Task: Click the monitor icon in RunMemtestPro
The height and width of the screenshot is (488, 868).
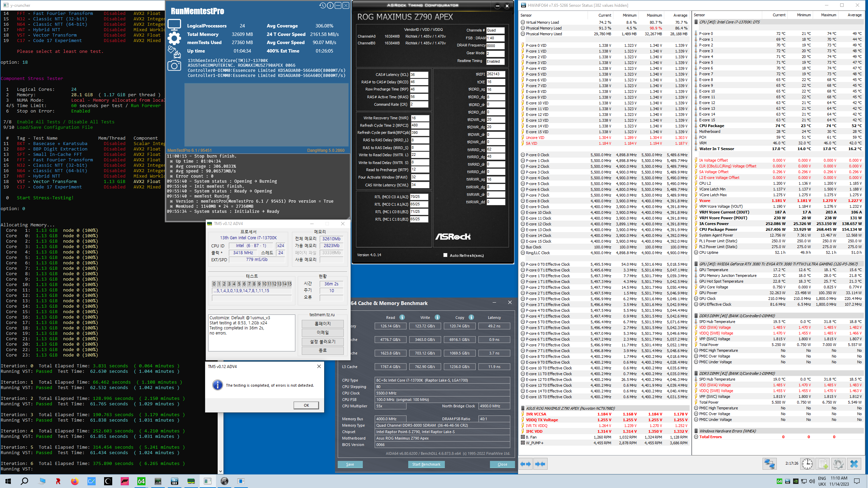Action: [x=174, y=25]
